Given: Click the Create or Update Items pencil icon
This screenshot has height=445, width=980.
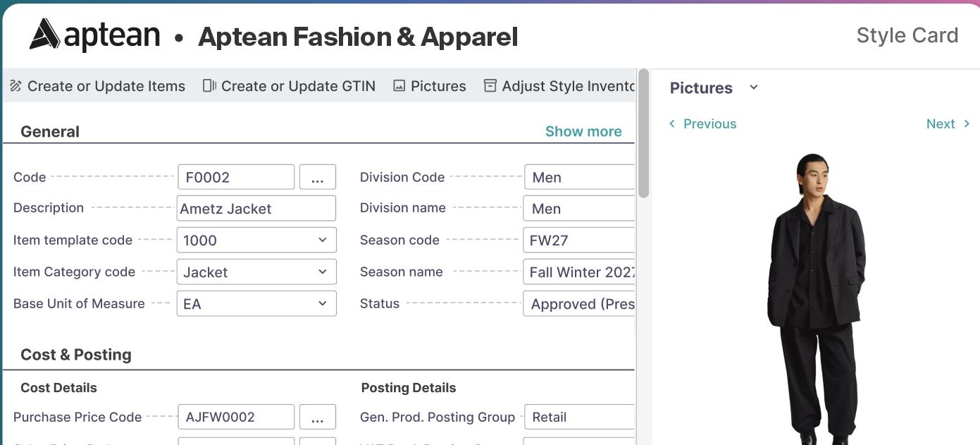Looking at the screenshot, I should [x=15, y=86].
